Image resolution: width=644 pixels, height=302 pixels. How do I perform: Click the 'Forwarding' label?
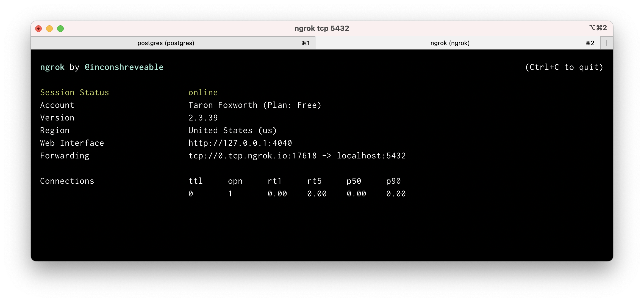(x=65, y=156)
